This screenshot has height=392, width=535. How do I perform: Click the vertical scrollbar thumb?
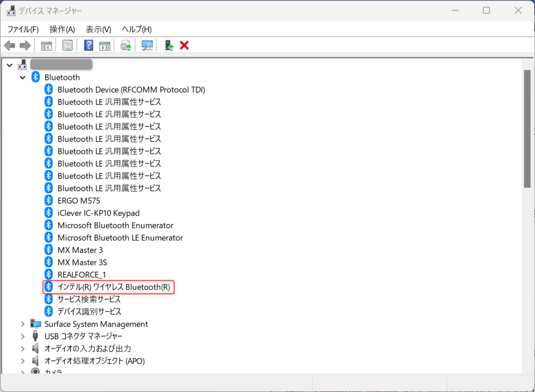527,128
